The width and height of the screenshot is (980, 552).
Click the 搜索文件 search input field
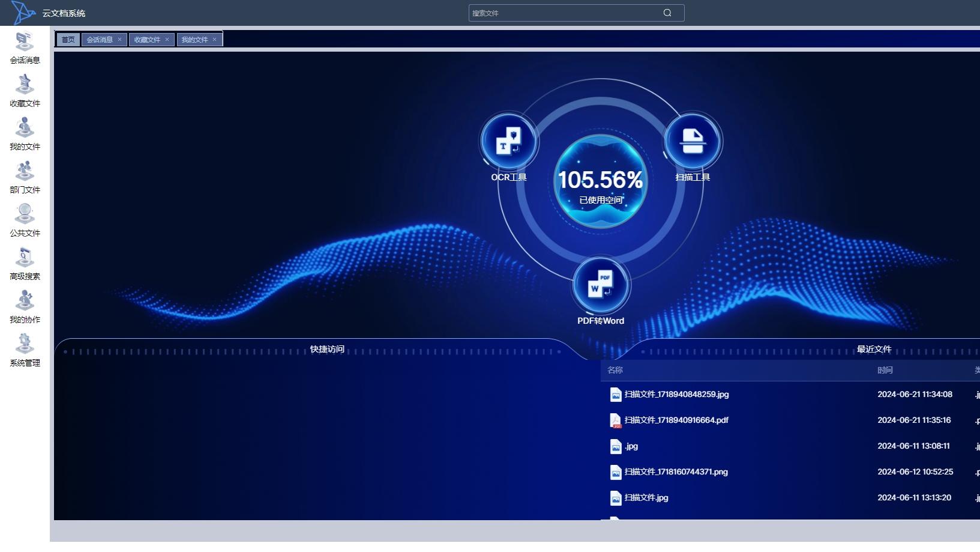(x=577, y=13)
